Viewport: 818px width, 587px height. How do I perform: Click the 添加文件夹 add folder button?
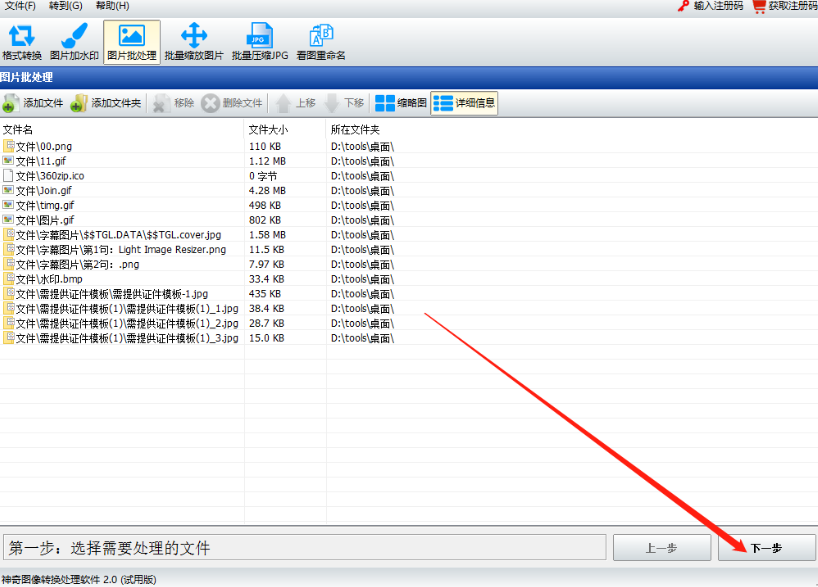click(106, 103)
